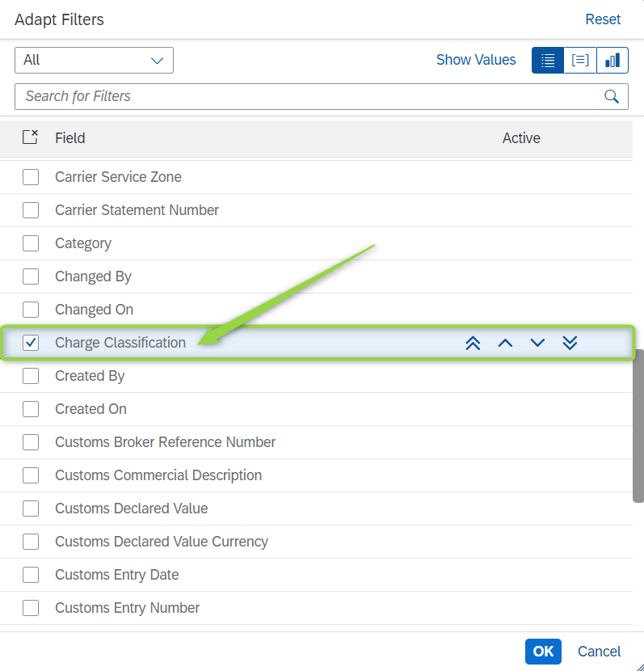The height and width of the screenshot is (671, 644).
Task: Select the Changed On field row
Action: [x=93, y=309]
